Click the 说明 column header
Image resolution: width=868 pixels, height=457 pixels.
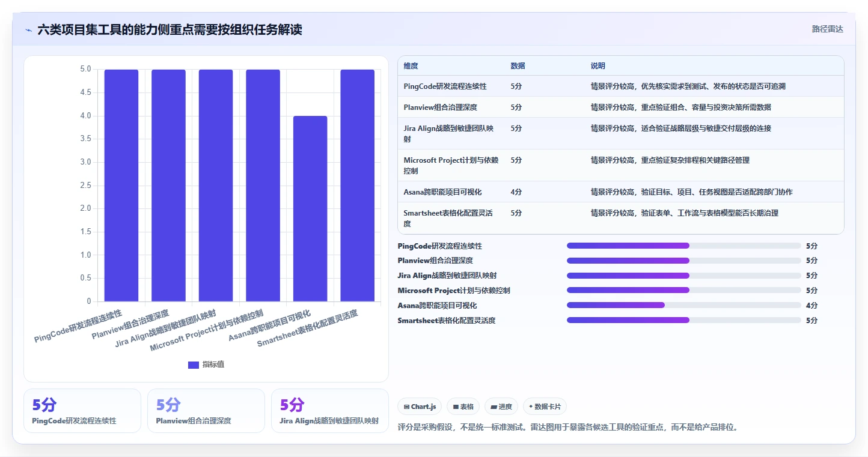[598, 66]
